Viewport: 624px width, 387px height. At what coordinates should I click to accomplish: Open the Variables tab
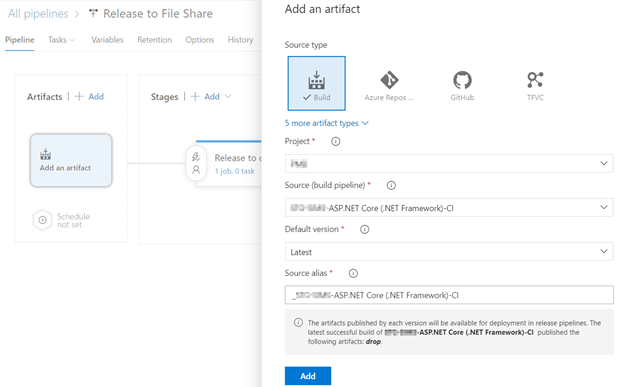(x=107, y=40)
